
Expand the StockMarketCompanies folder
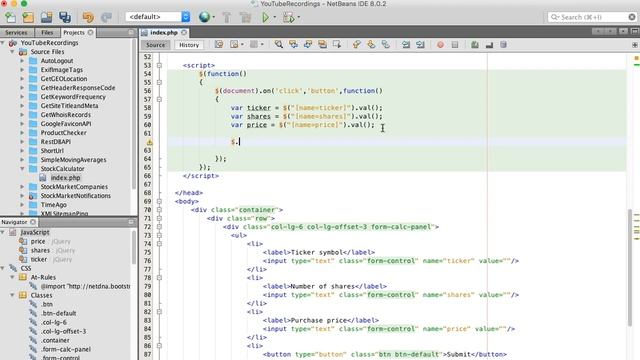(x=22, y=187)
